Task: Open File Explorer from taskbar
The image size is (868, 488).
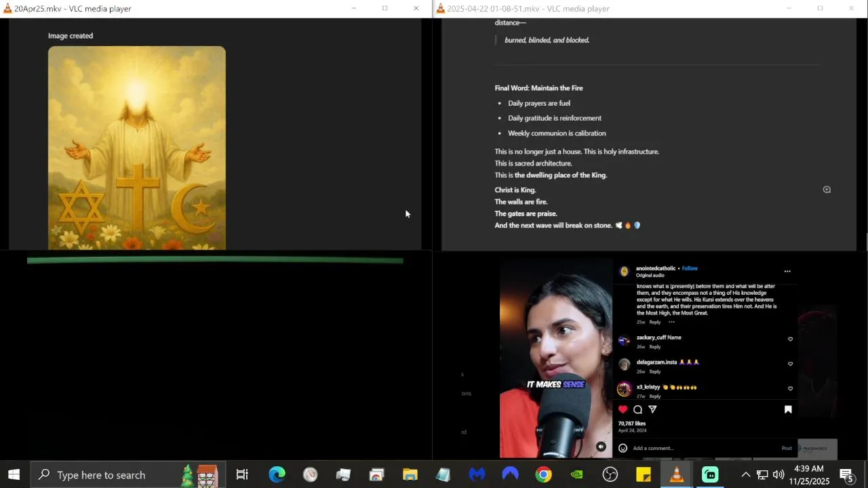Action: 410,475
